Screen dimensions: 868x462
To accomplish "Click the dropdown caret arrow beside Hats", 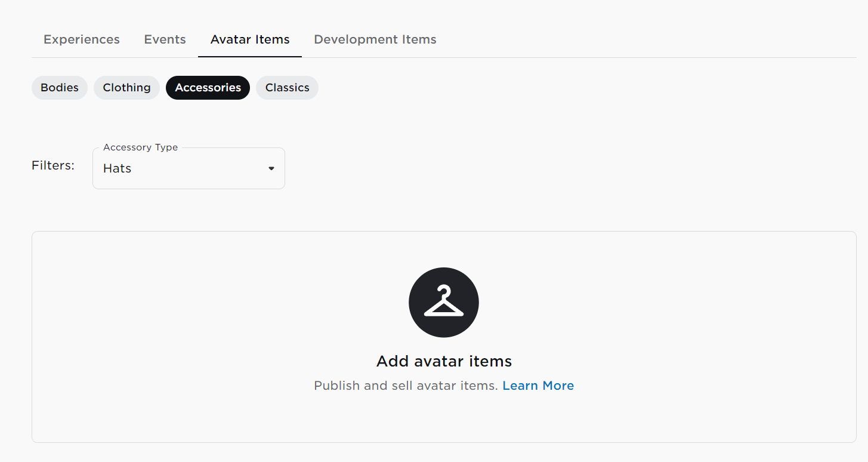I will point(271,168).
